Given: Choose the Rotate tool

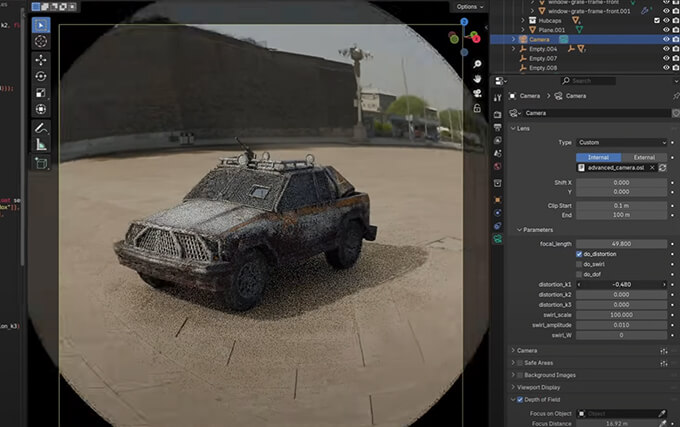Looking at the screenshot, I should point(41,76).
